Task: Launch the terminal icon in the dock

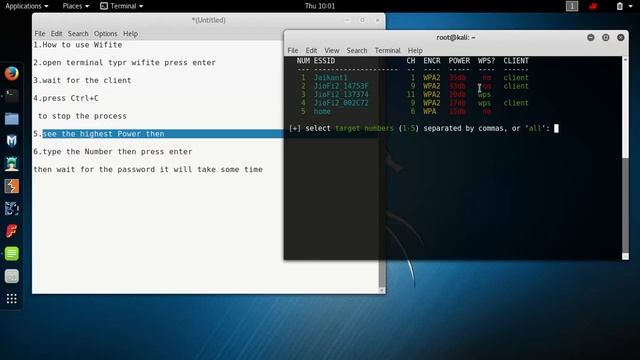Action: (11, 96)
